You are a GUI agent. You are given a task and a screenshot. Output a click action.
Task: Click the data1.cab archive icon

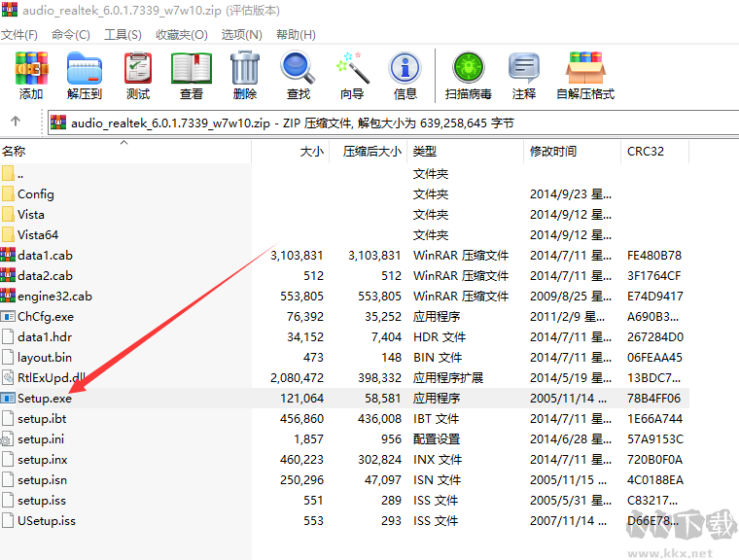coord(8,255)
